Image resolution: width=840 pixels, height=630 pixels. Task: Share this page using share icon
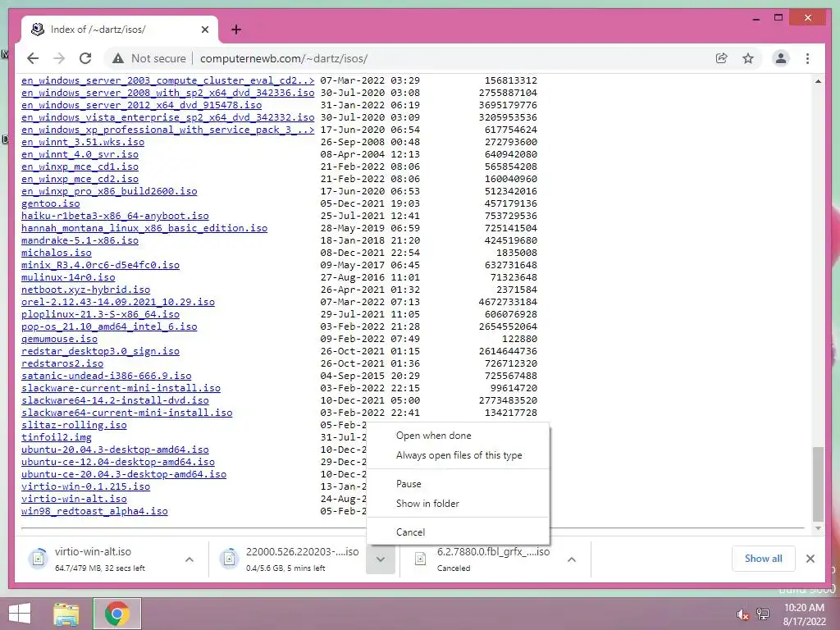point(722,58)
